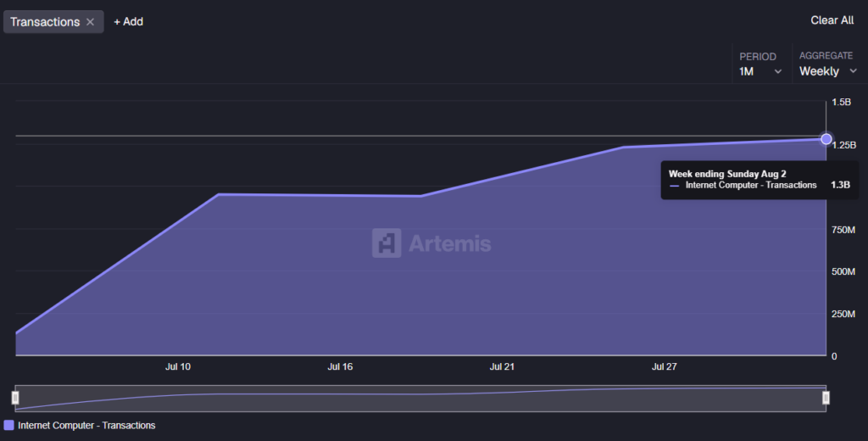Click the Jul 21 axis label
868x441 pixels.
[x=502, y=366]
